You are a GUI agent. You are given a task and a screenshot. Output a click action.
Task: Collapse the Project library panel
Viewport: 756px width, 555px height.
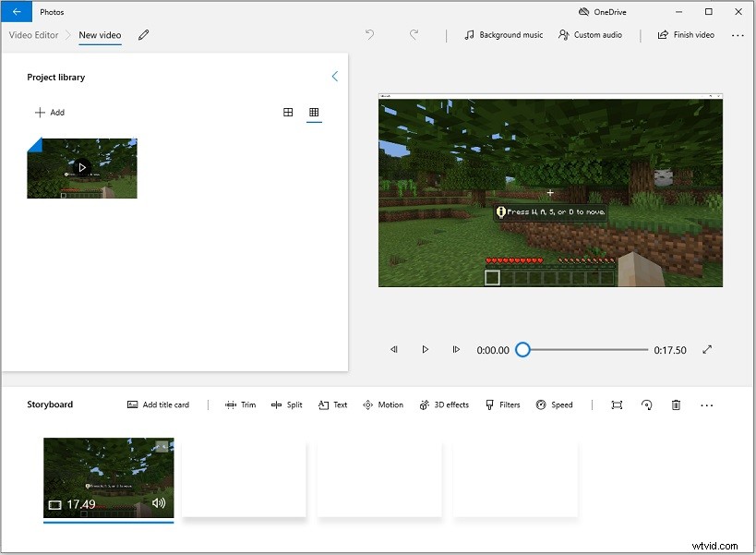(x=335, y=77)
